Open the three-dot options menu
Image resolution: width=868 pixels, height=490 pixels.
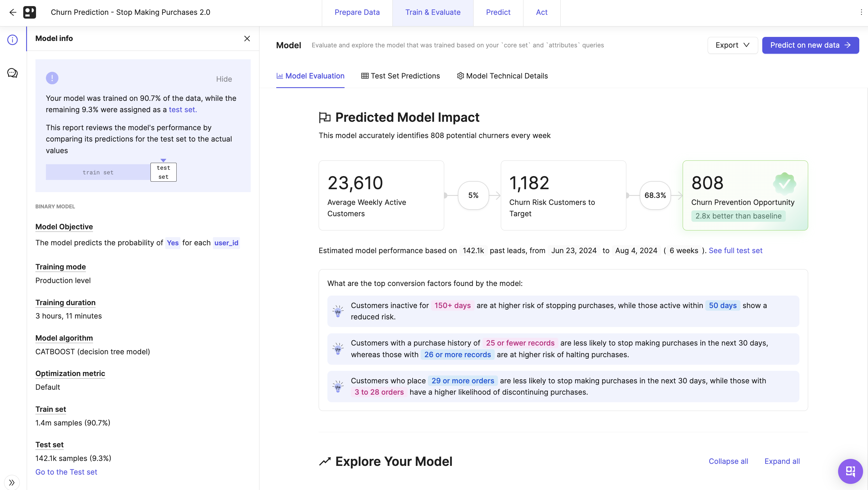(x=861, y=12)
